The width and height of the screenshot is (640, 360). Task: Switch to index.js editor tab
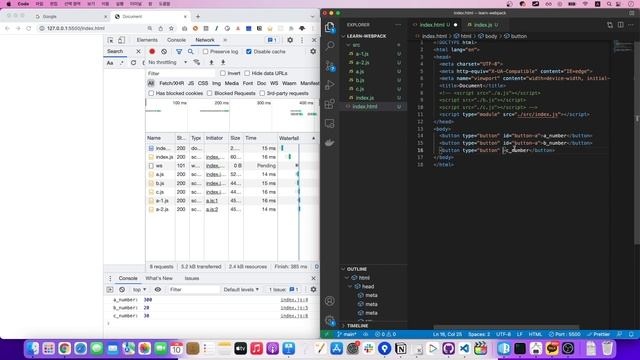pyautogui.click(x=482, y=25)
